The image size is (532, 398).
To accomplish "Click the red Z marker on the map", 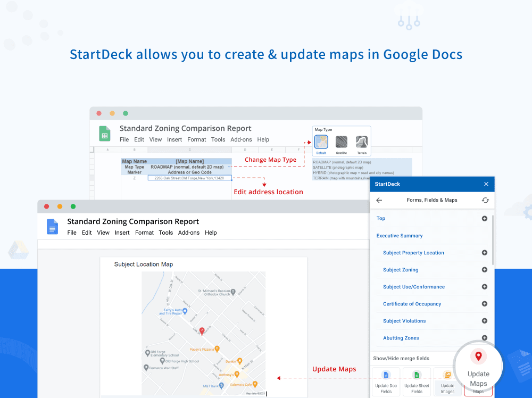I will tap(202, 331).
